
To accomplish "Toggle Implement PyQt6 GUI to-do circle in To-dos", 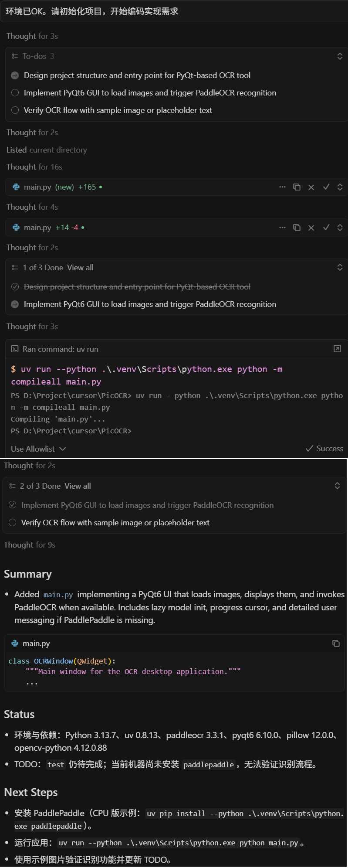I will click(15, 93).
